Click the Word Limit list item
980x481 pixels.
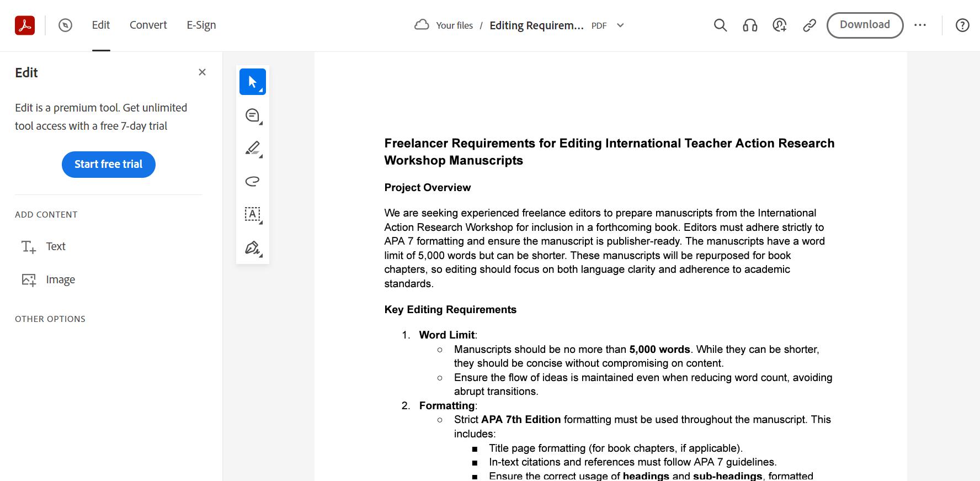[447, 335]
